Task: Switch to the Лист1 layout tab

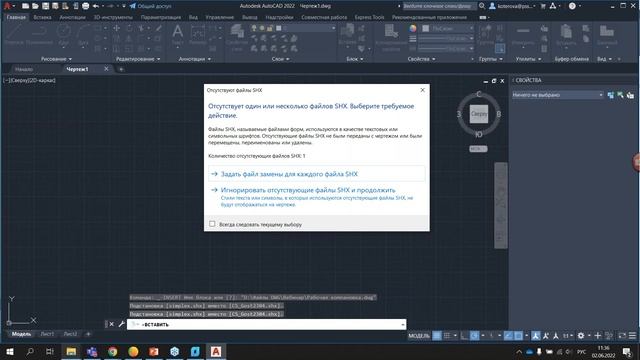Action: pos(47,334)
